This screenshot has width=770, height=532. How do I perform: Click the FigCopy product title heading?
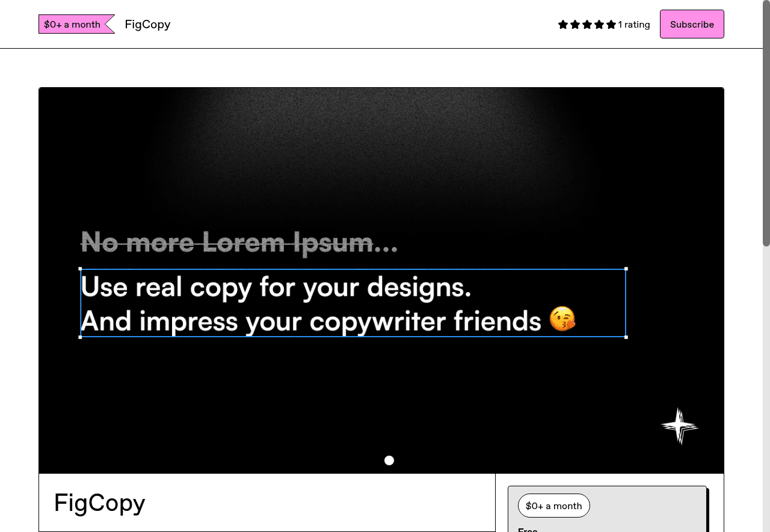point(99,503)
